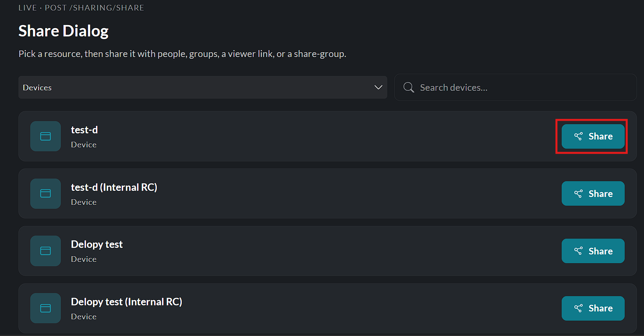Share the Delopy test (Internal RC) device
Viewport: 644px width, 336px height.
(x=593, y=308)
